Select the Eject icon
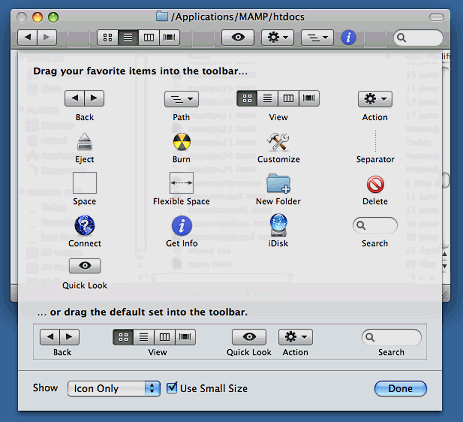The height and width of the screenshot is (422, 463). pyautogui.click(x=84, y=142)
